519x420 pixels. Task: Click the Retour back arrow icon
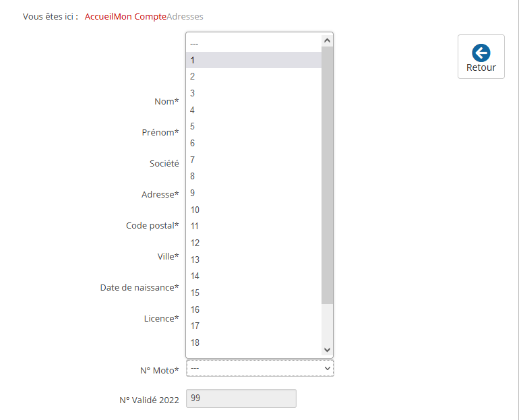[481, 53]
